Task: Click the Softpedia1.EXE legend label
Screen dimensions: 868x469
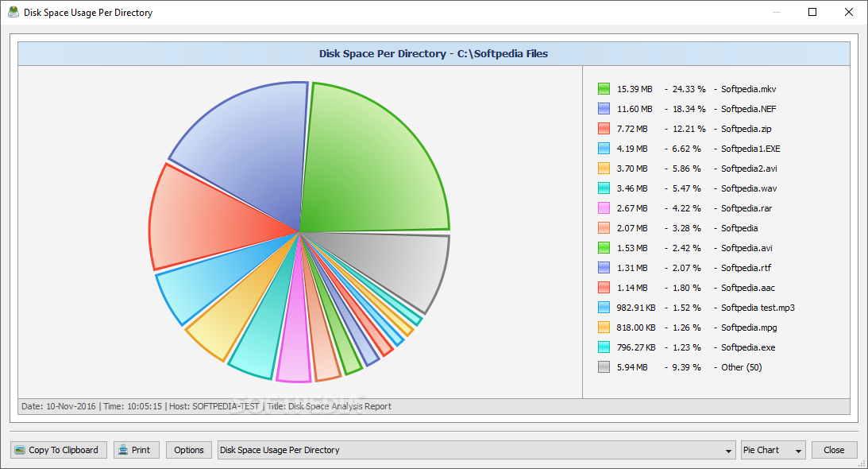Action: [750, 149]
